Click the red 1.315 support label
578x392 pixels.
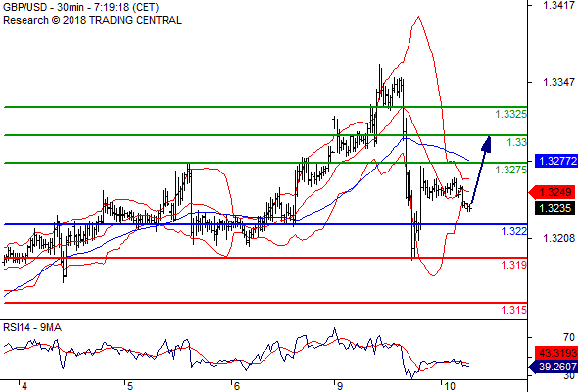pyautogui.click(x=514, y=310)
